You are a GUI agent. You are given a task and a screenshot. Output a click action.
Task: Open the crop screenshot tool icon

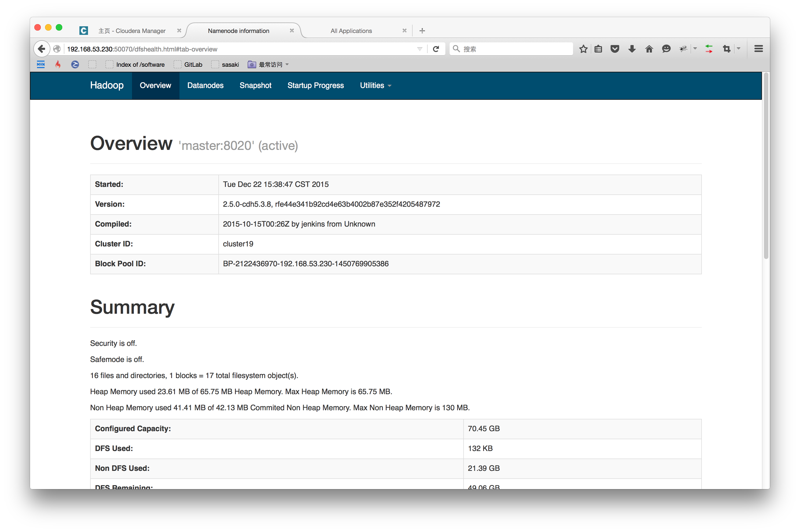pos(726,49)
